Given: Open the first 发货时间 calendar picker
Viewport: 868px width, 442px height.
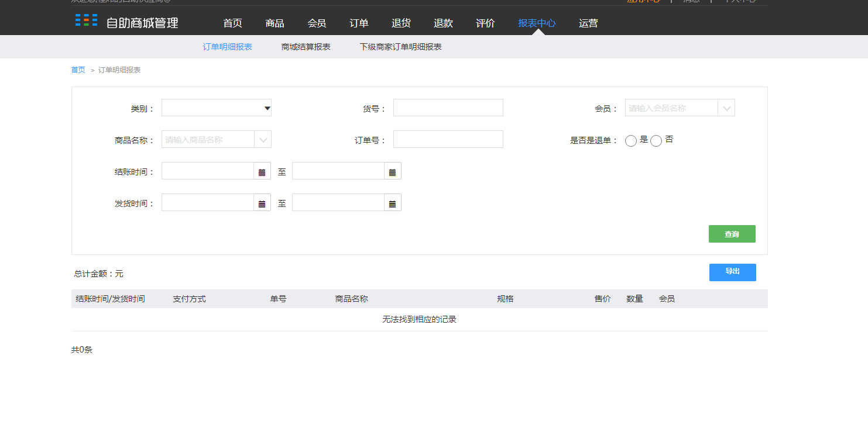Looking at the screenshot, I should coord(262,203).
